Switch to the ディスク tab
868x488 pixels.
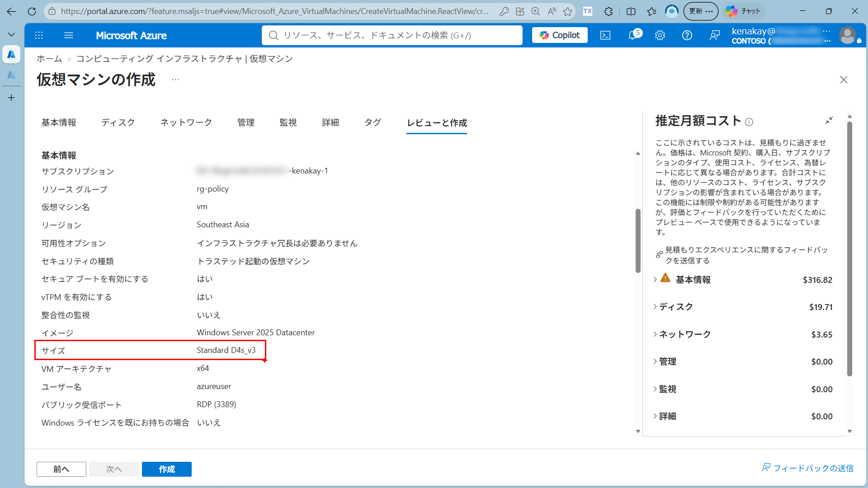118,122
